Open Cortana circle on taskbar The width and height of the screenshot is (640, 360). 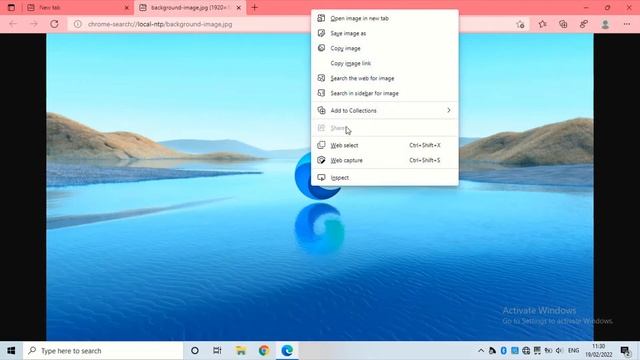coord(195,351)
